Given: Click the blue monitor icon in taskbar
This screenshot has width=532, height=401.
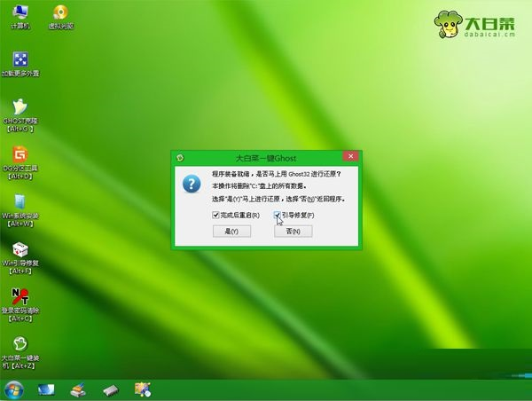Looking at the screenshot, I should tap(46, 389).
